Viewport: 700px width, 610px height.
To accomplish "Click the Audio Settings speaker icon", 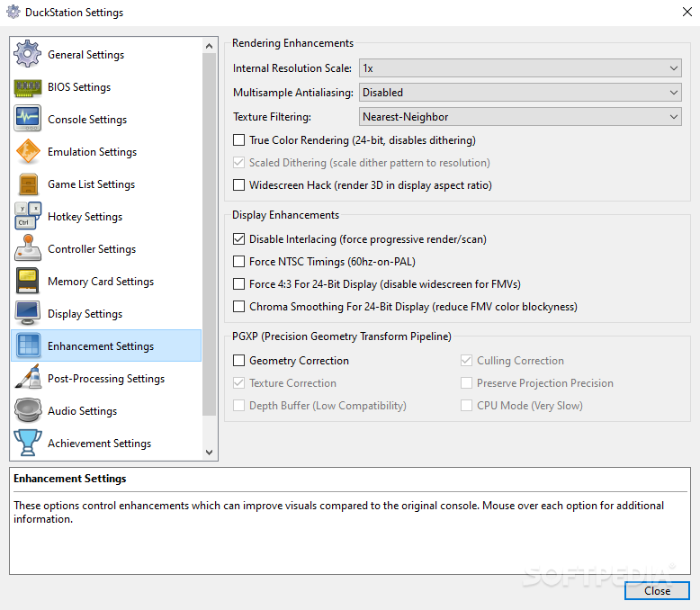I will coord(28,410).
